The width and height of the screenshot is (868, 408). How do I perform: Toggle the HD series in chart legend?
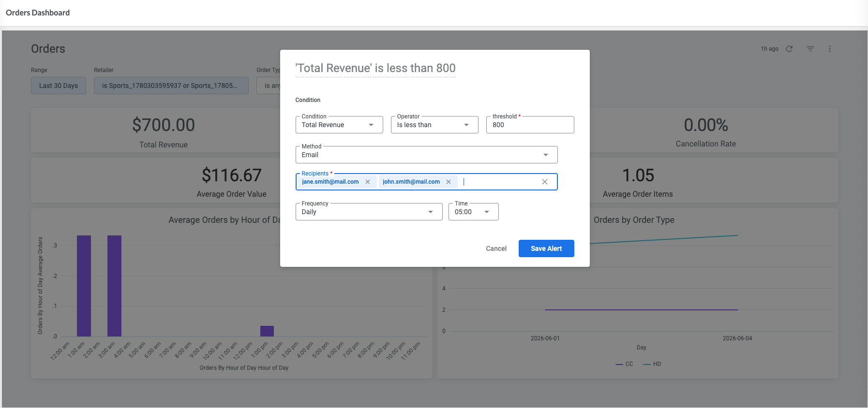tap(652, 364)
